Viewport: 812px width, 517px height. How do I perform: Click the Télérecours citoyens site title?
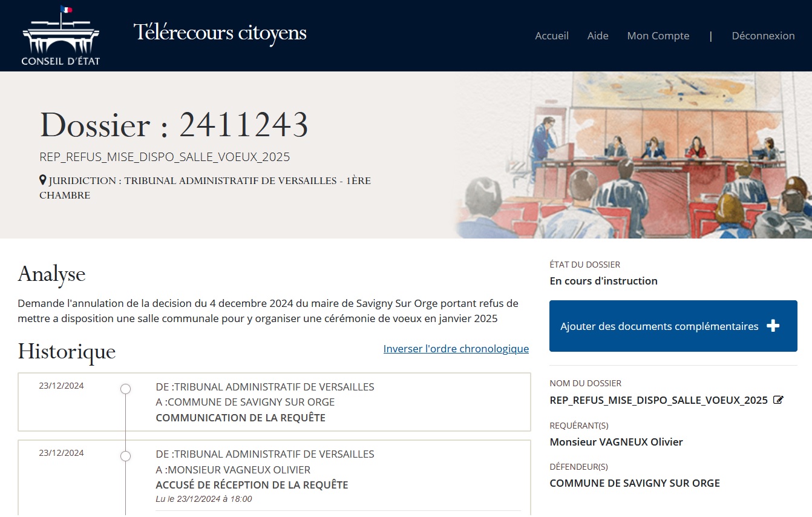(x=220, y=33)
